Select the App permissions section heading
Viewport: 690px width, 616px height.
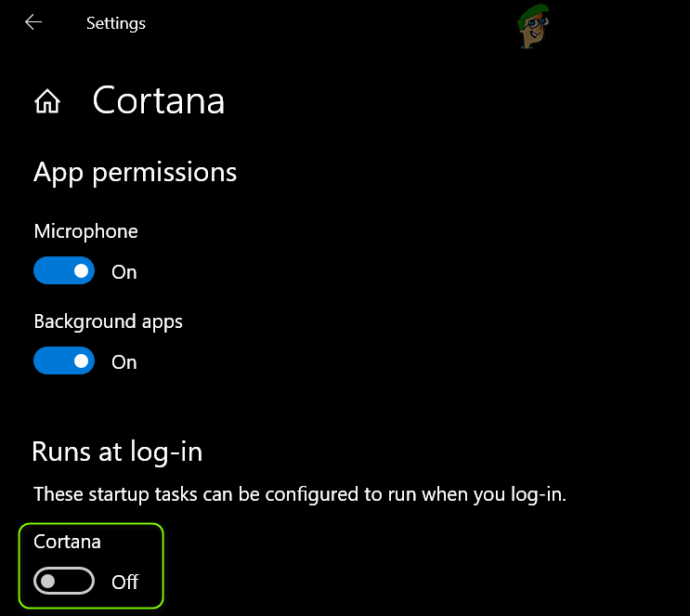tap(135, 172)
